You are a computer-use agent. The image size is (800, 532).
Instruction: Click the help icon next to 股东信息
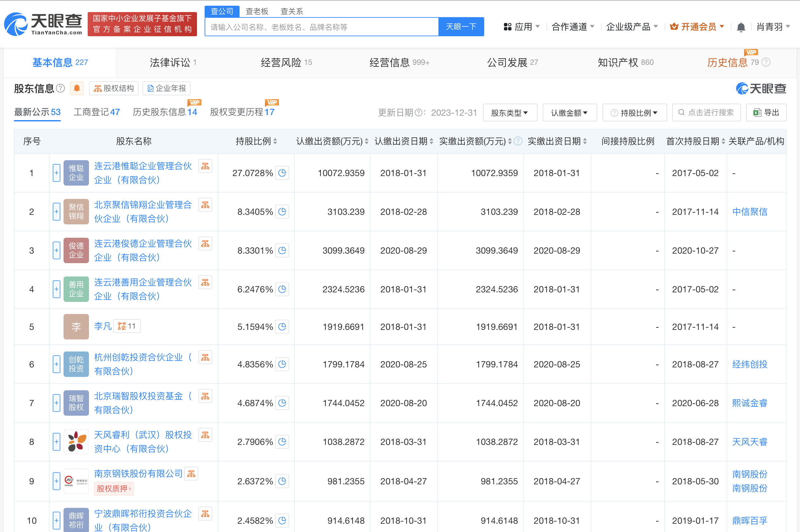pyautogui.click(x=60, y=89)
